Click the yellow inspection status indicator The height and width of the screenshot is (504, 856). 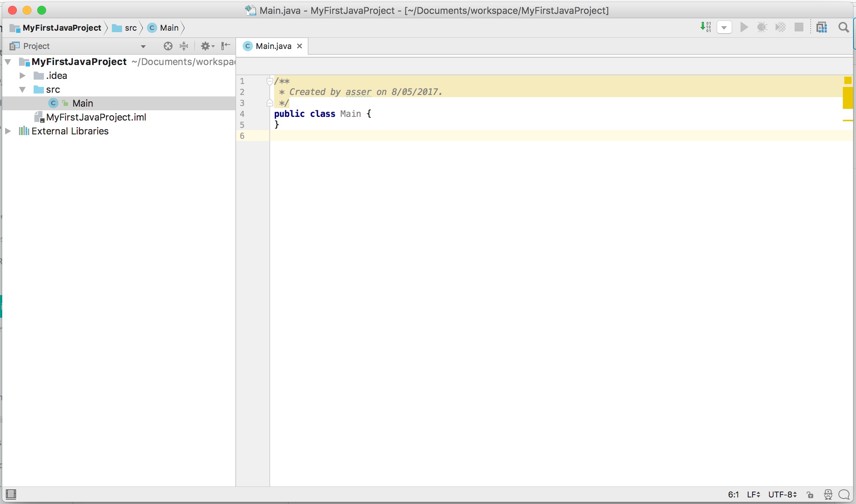click(848, 80)
